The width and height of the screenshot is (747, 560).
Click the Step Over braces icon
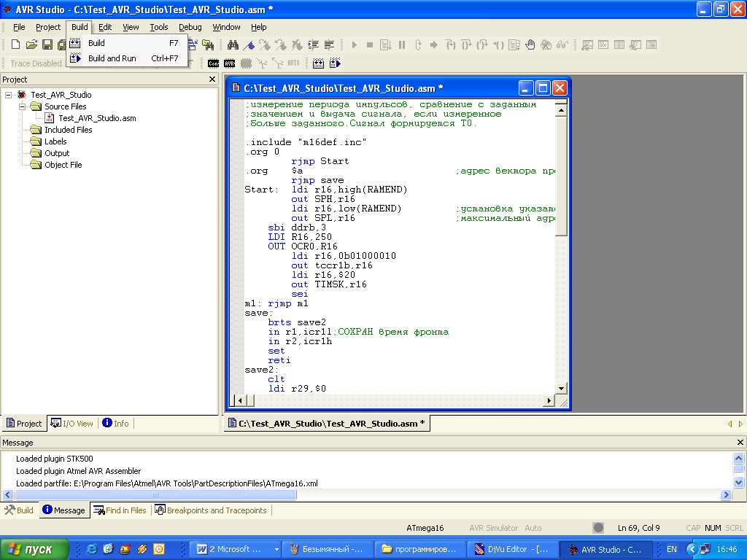pos(466,44)
